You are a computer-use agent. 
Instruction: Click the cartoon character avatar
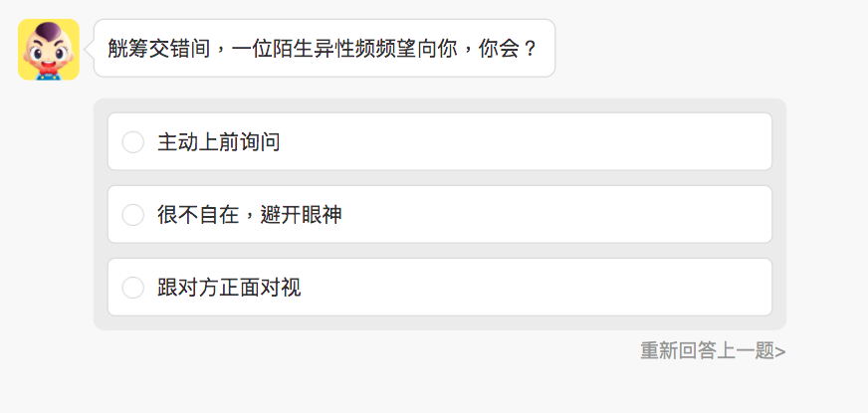48,49
